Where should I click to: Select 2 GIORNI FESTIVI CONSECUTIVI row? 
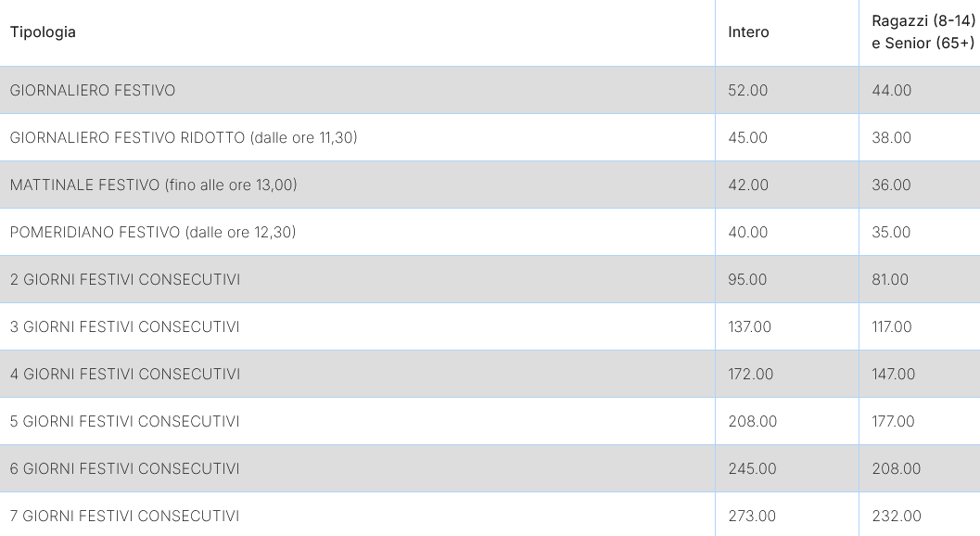click(x=490, y=279)
